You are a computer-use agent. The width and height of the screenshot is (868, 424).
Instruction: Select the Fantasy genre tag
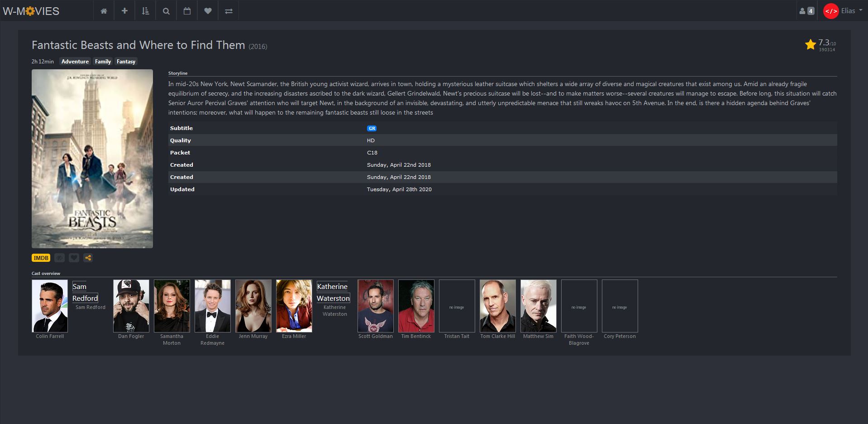(126, 62)
